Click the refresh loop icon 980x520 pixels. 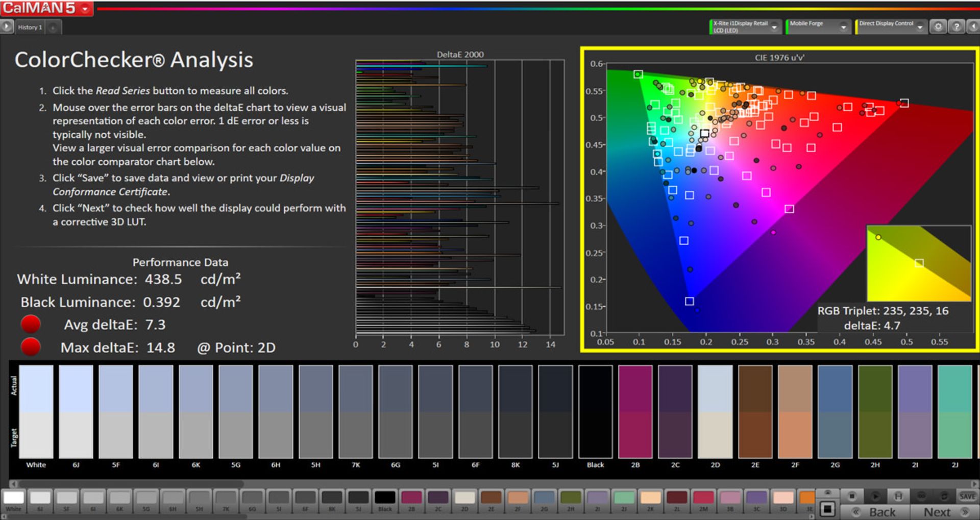(x=944, y=496)
